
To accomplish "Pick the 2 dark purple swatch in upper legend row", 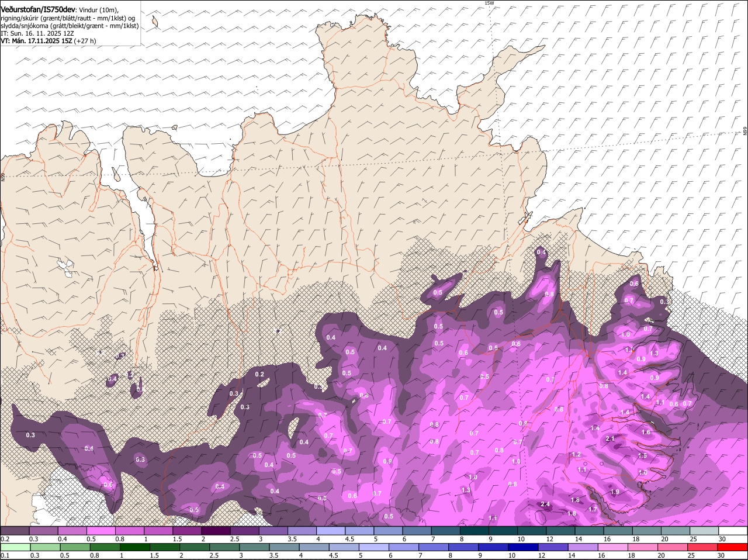I will 216,531.
